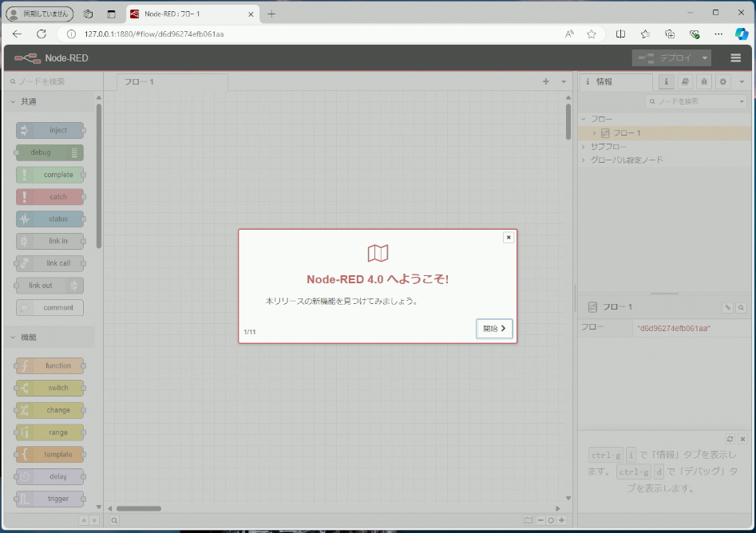
Task: Select the trigger node in palette
Action: (x=49, y=499)
